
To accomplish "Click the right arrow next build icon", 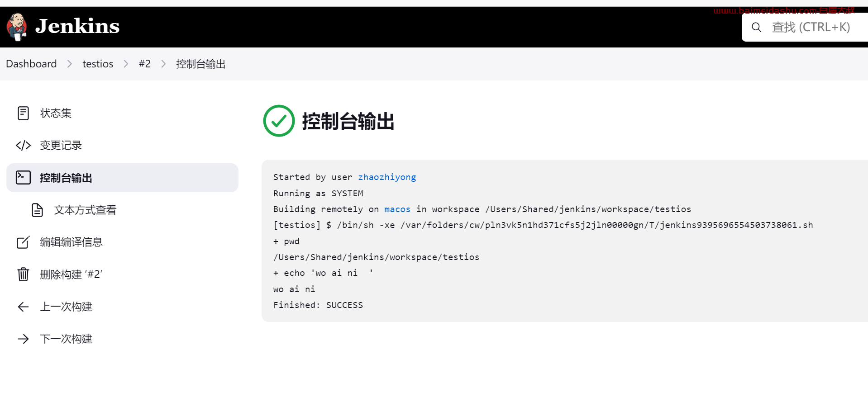I will click(x=23, y=339).
